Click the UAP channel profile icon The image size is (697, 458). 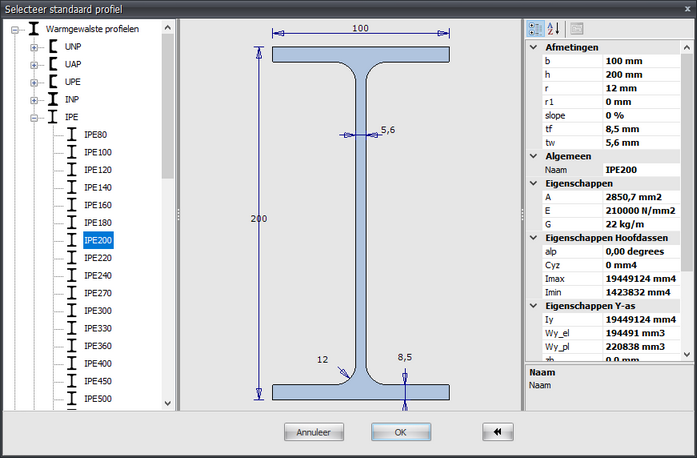click(x=53, y=64)
